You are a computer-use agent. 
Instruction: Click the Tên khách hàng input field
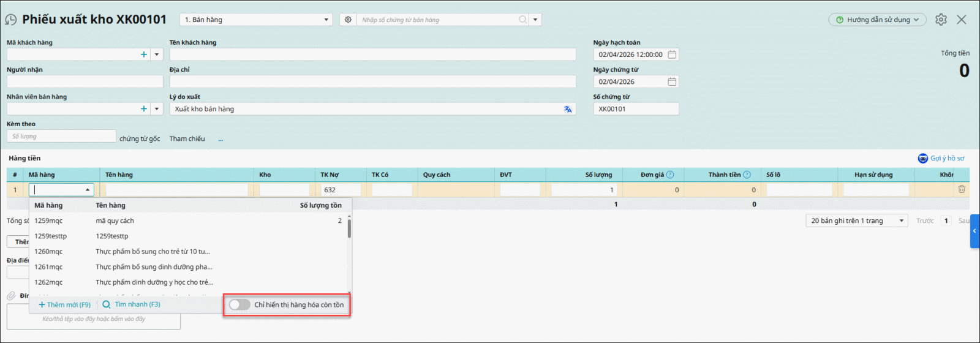tap(372, 55)
